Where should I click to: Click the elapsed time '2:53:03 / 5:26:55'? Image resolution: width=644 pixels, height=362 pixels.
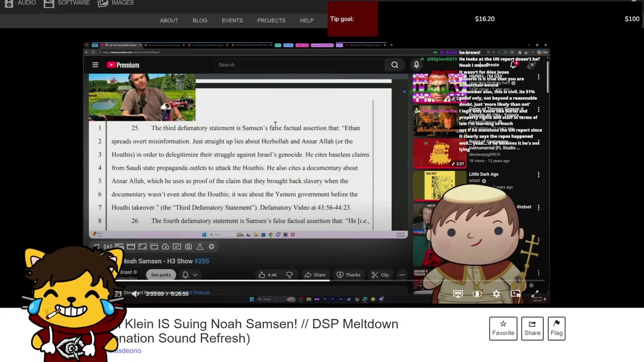pyautogui.click(x=167, y=294)
